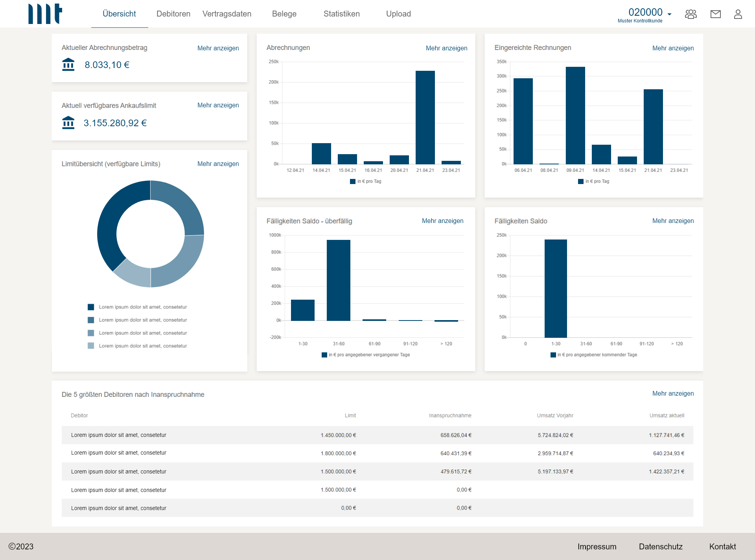Select debitor row with limit 1.450.000,00 €
The height and width of the screenshot is (560, 755).
tap(377, 435)
